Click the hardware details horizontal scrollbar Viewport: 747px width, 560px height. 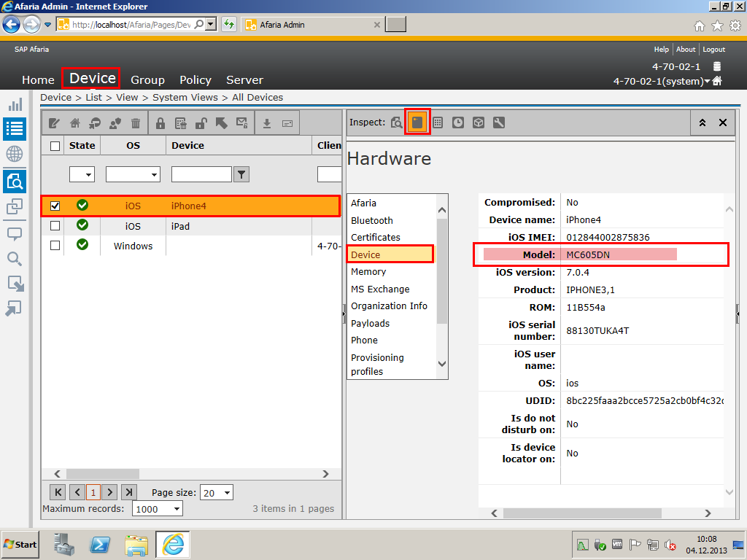tap(582, 513)
